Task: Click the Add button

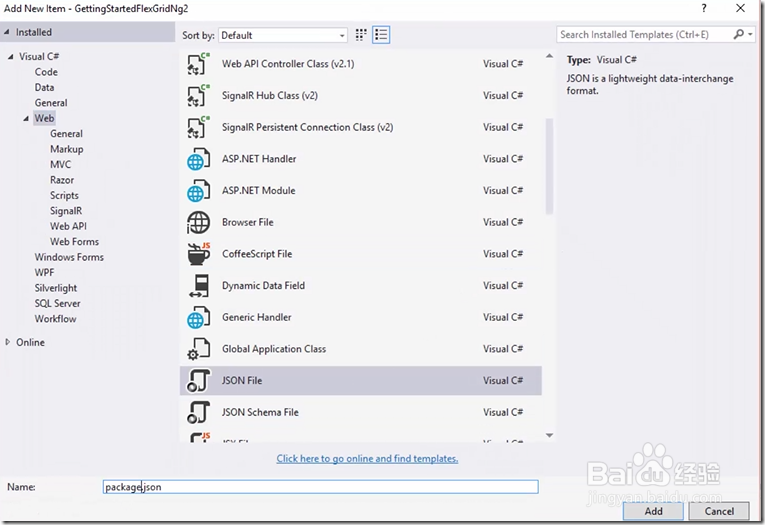Action: [x=653, y=511]
